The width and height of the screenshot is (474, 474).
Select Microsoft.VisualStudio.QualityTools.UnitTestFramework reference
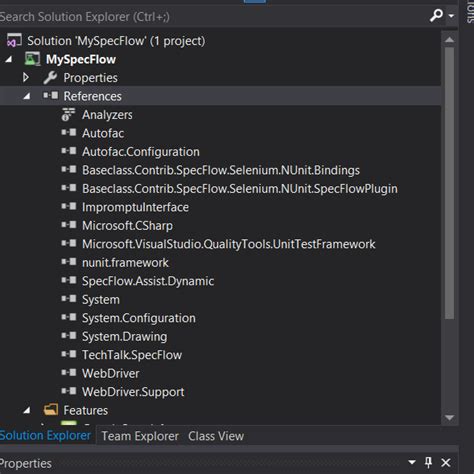pos(229,244)
